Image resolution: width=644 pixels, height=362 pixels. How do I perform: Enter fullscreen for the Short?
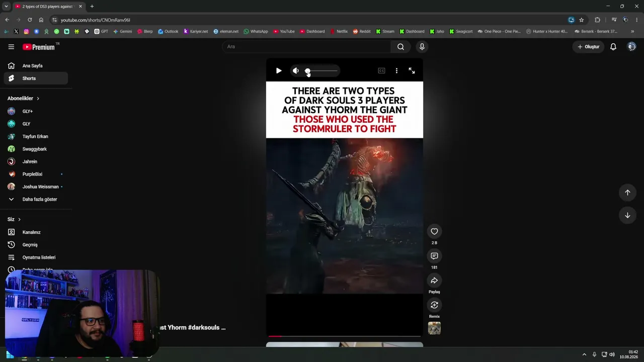[x=412, y=71]
